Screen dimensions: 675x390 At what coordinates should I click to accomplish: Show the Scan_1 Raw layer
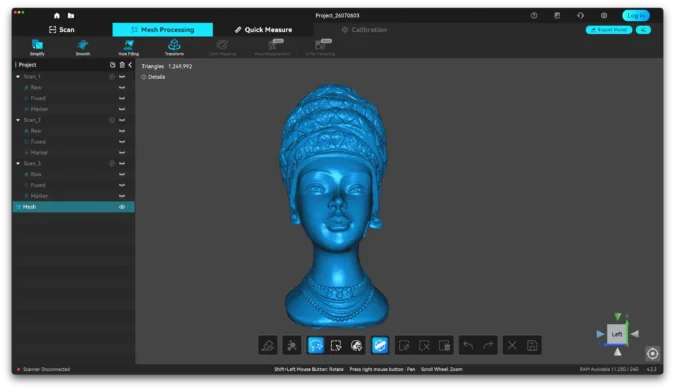click(122, 87)
